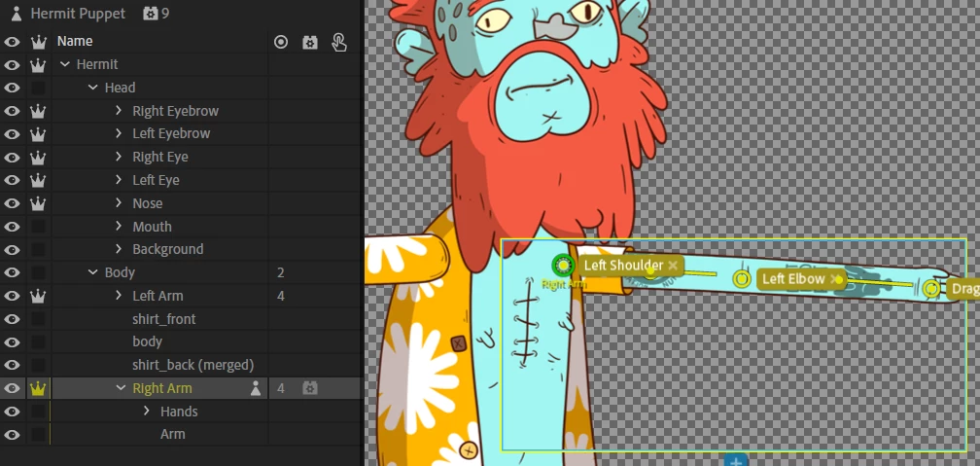Image resolution: width=980 pixels, height=466 pixels.
Task: Hide the Mouth layer
Action: click(12, 227)
